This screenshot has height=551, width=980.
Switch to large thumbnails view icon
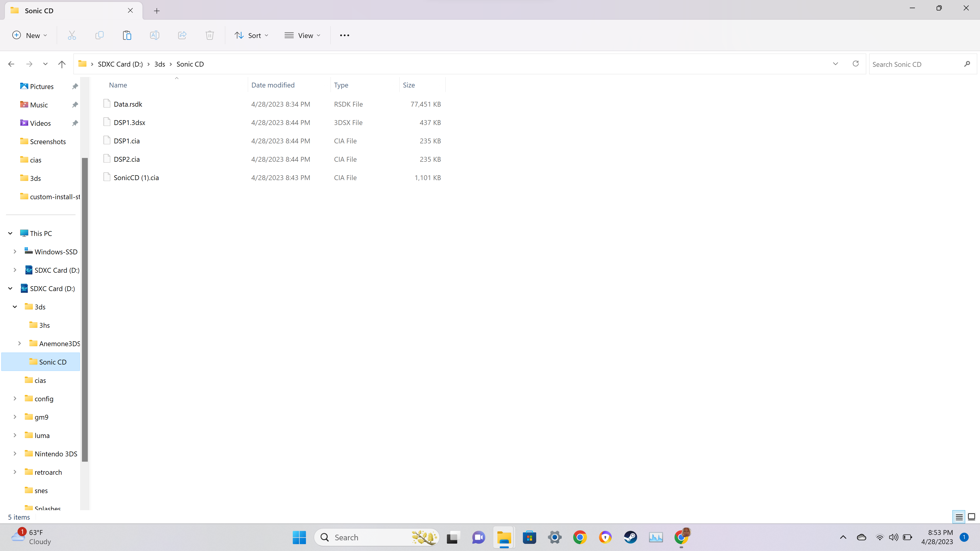(x=972, y=517)
